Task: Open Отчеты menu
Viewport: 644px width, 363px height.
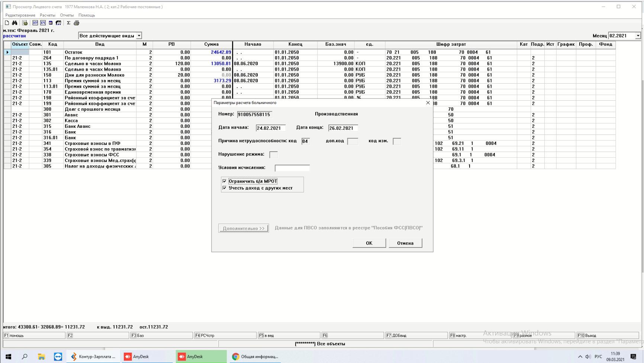Action: point(67,15)
